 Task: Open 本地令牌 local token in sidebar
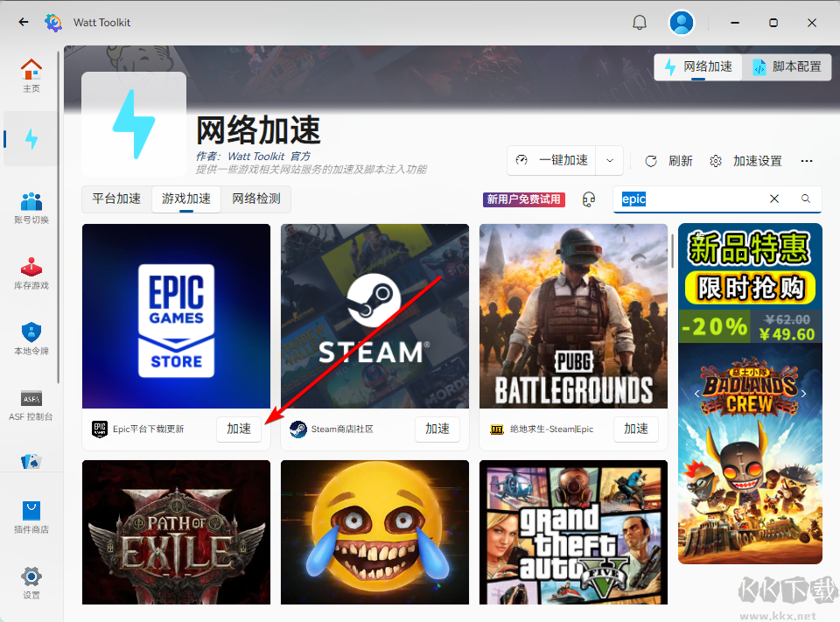point(31,339)
